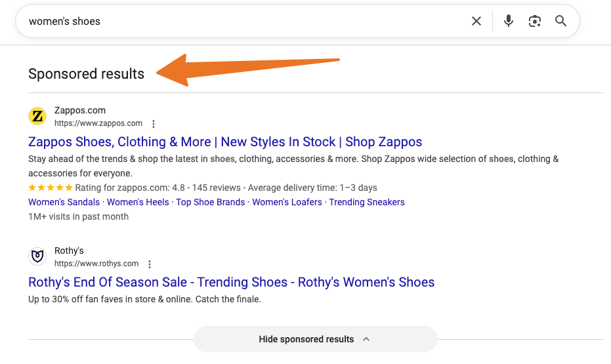Viewport: 611px width, 364px height.
Task: Open image search with the camera lens icon
Action: click(x=535, y=21)
